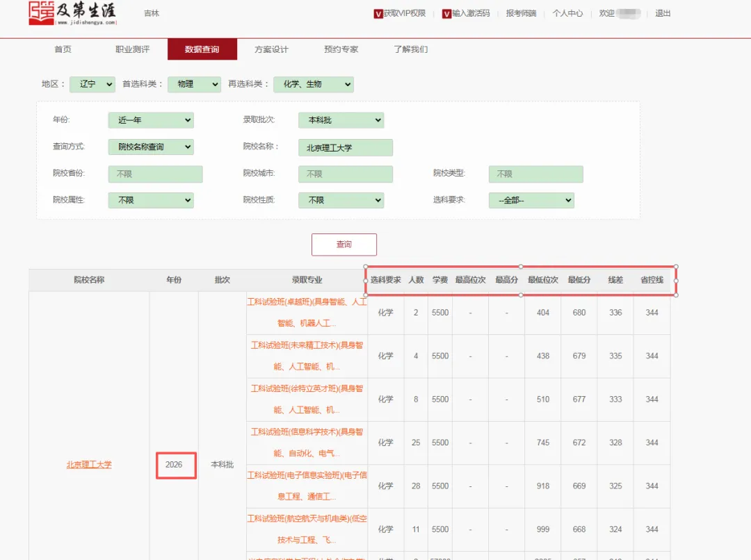Switch to the 职业测评 tab
This screenshot has height=560, width=751.
point(133,49)
